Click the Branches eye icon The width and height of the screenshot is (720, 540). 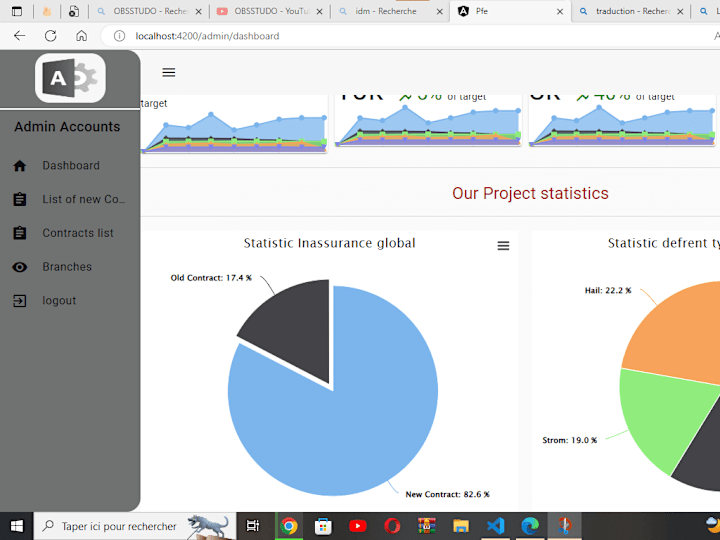tap(20, 267)
